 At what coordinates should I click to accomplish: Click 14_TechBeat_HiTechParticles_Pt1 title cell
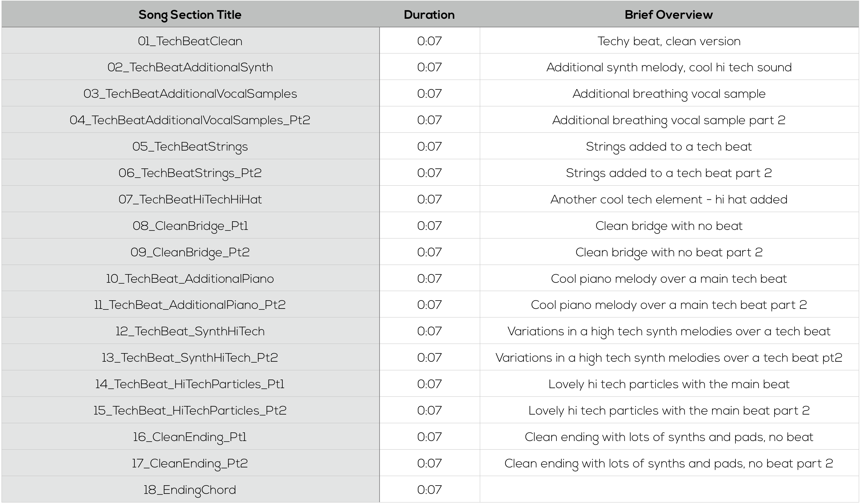190,384
